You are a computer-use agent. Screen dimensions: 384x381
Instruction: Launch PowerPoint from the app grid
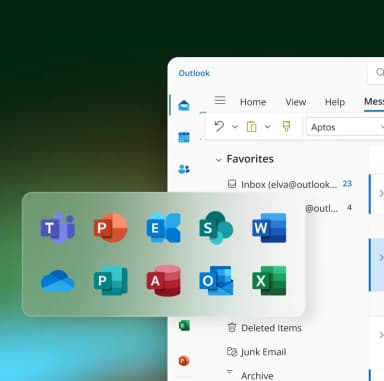[111, 228]
